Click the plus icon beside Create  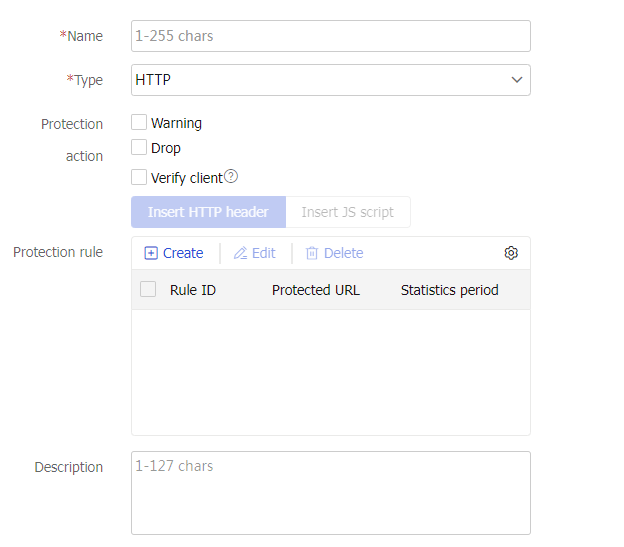(151, 253)
